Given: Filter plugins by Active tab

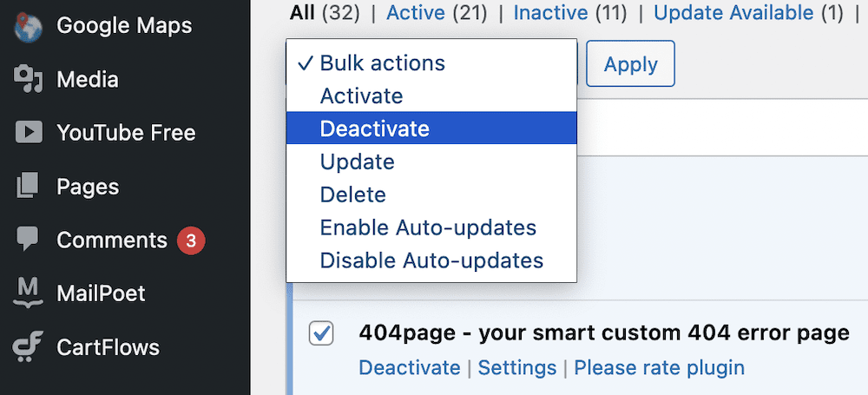Looking at the screenshot, I should (x=416, y=12).
